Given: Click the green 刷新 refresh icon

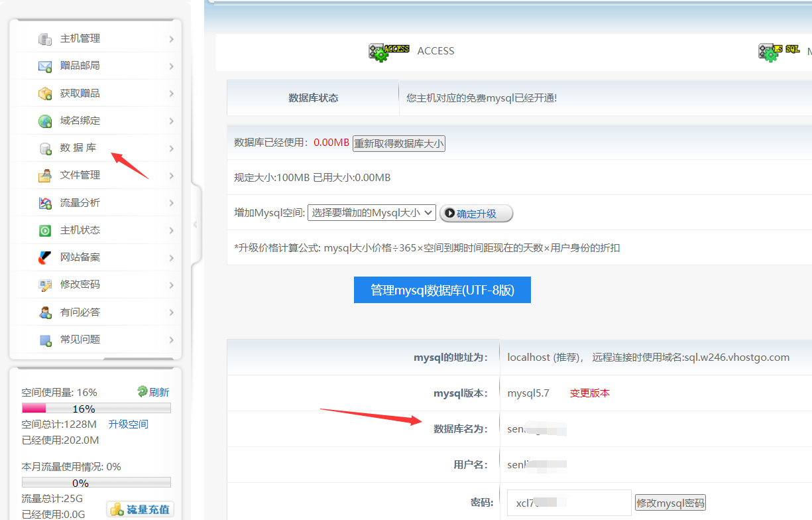Looking at the screenshot, I should (x=142, y=391).
